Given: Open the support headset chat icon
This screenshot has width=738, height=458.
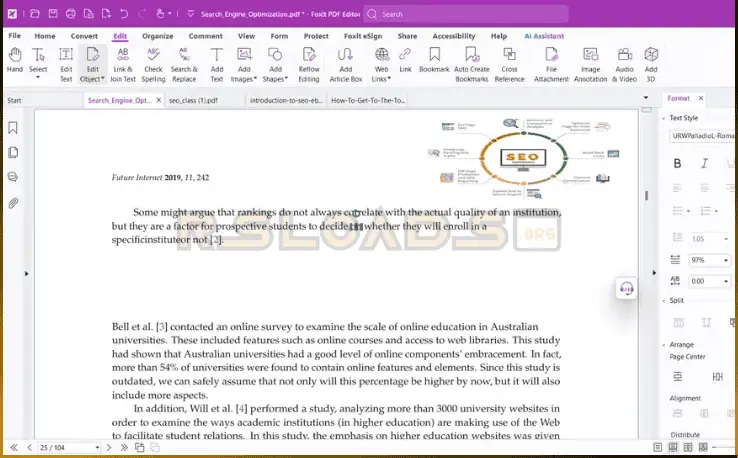Looking at the screenshot, I should 626,288.
